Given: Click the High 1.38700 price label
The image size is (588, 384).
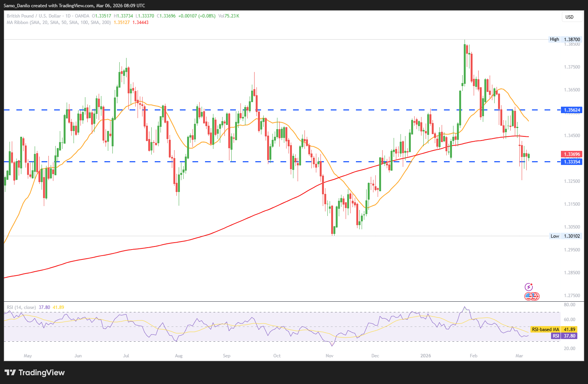Looking at the screenshot, I should coord(565,39).
